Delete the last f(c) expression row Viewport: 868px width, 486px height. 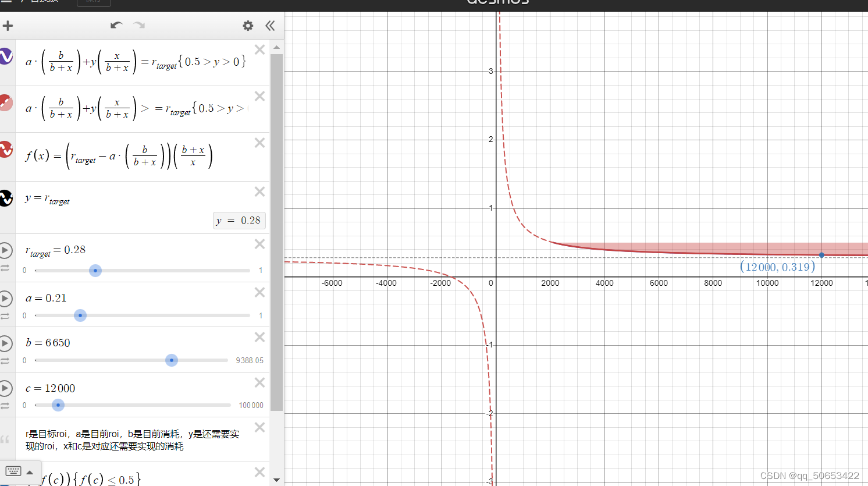click(259, 472)
